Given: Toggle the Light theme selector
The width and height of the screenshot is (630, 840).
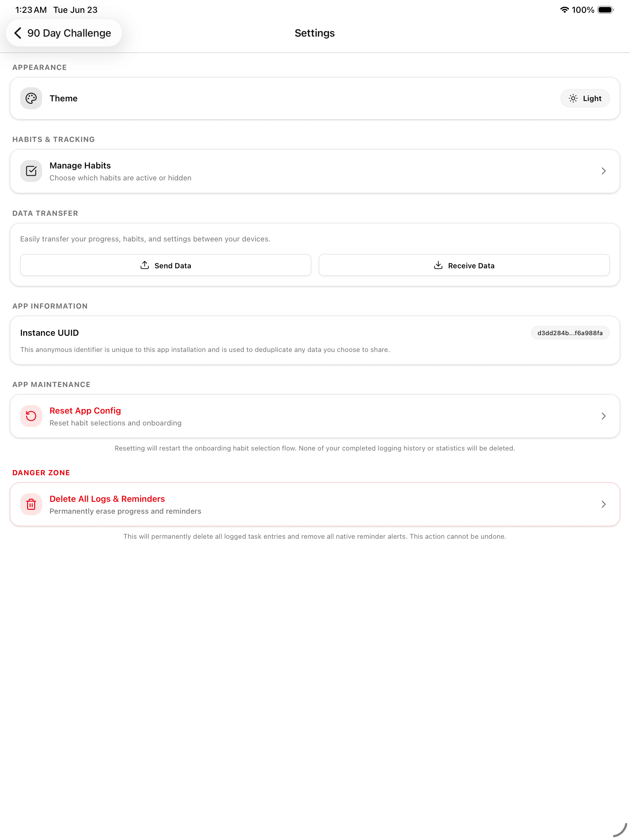Looking at the screenshot, I should coord(585,98).
